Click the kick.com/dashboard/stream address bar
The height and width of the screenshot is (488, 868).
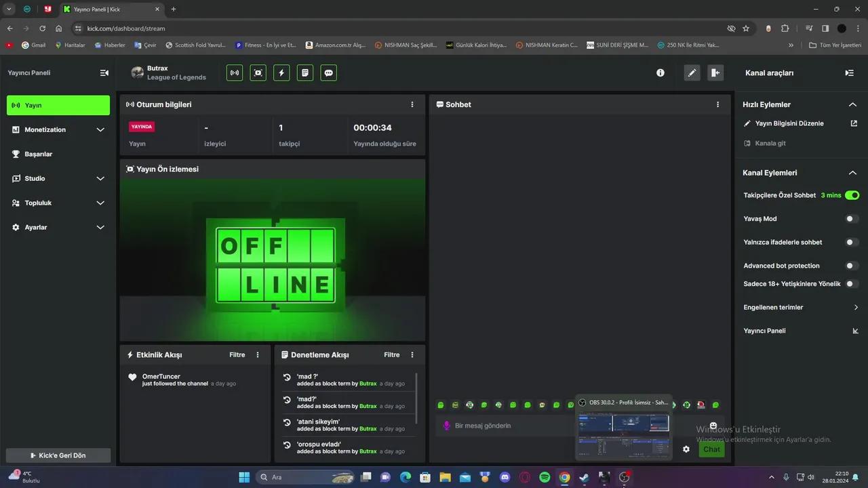(400, 28)
